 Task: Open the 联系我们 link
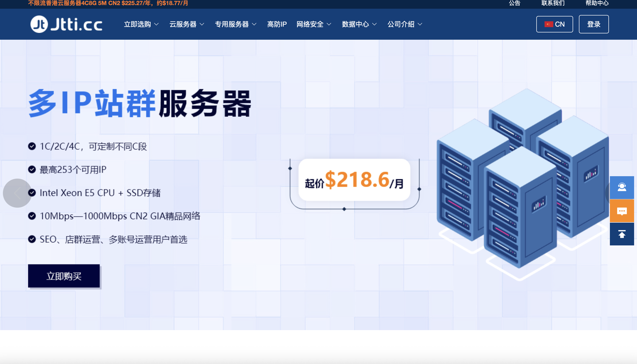(553, 3)
